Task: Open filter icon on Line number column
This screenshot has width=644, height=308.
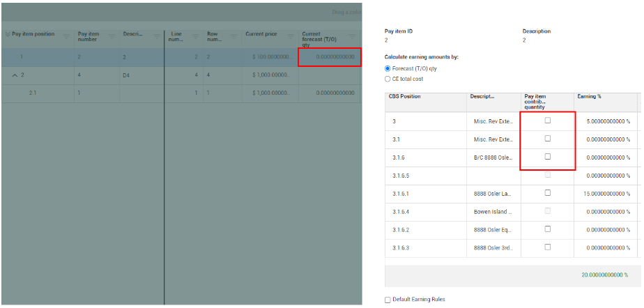Action: pos(194,36)
